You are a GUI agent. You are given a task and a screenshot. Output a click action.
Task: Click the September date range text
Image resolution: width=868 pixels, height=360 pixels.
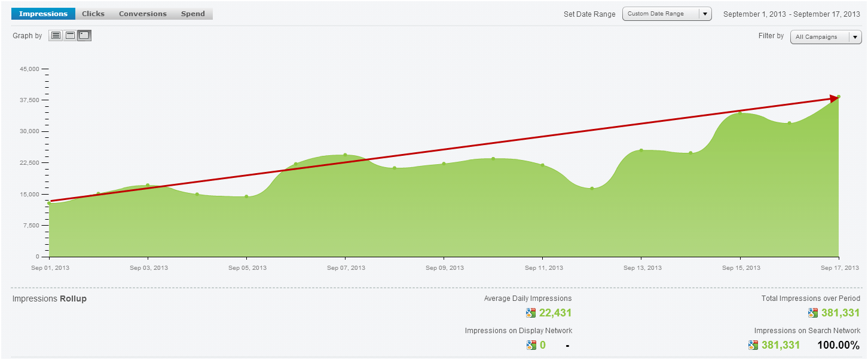click(x=791, y=14)
